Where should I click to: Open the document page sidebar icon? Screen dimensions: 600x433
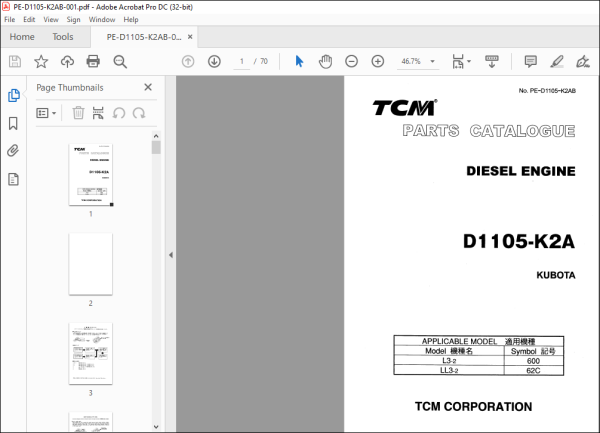pyautogui.click(x=13, y=179)
